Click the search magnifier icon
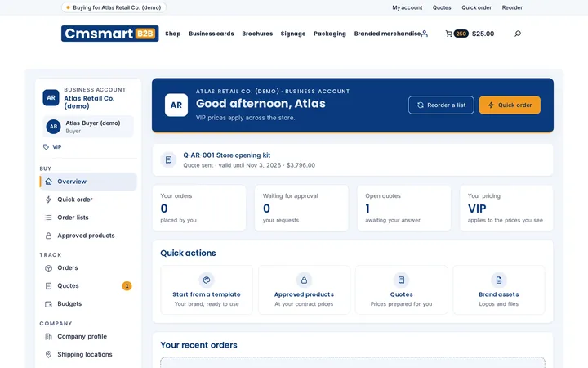 click(518, 34)
